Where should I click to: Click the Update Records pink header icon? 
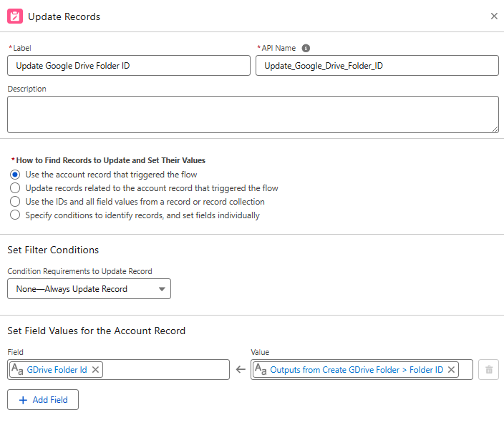point(15,16)
